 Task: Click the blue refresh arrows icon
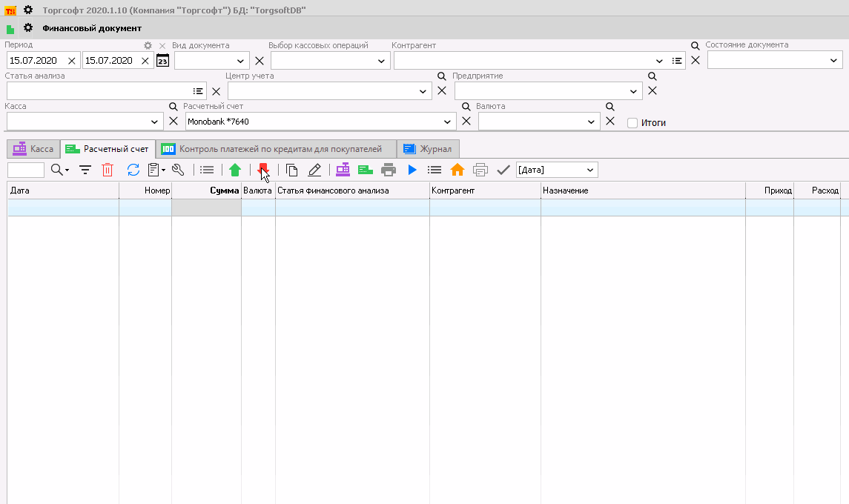[x=133, y=170]
